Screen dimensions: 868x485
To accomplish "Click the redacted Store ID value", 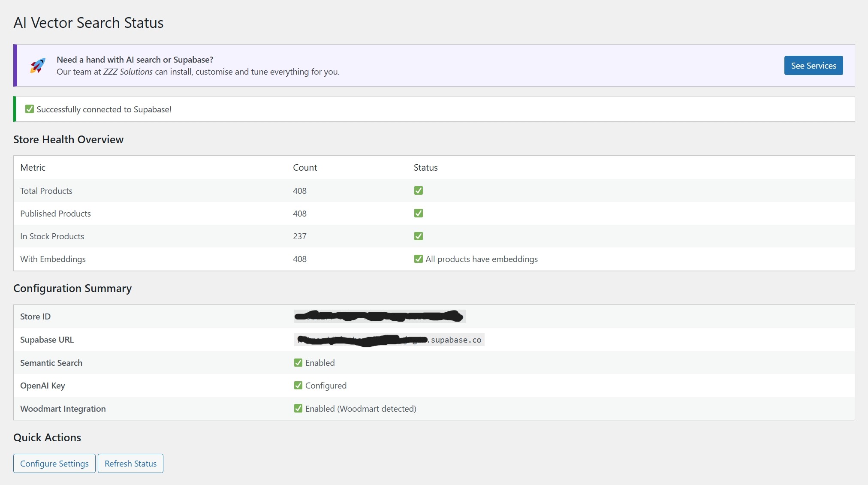I will point(380,316).
